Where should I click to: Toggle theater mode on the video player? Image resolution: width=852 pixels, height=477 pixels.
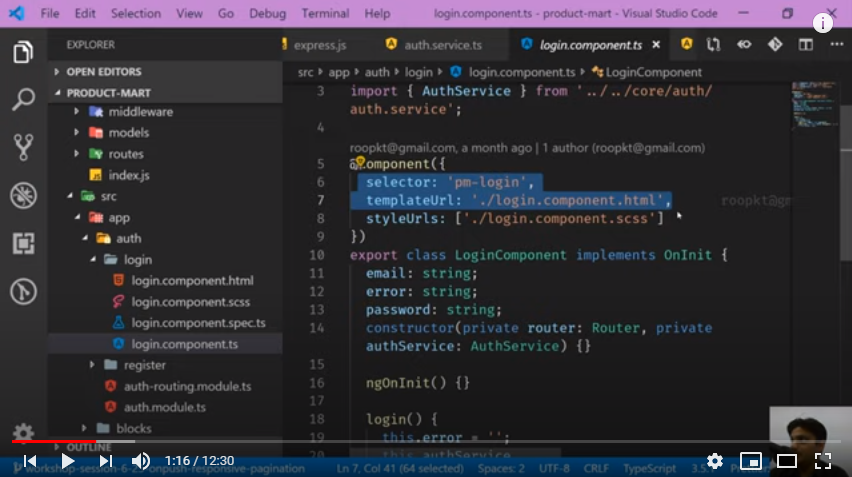click(787, 461)
